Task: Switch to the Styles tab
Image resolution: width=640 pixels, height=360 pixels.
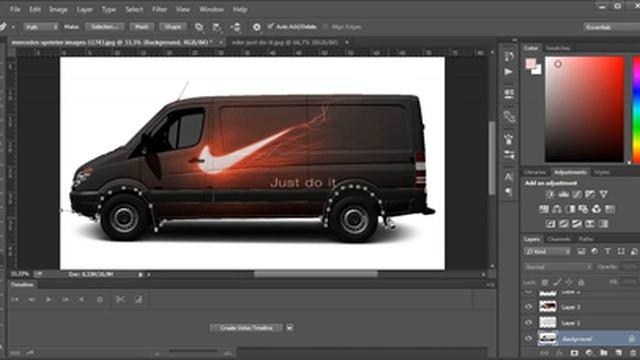Action: pyautogui.click(x=601, y=172)
